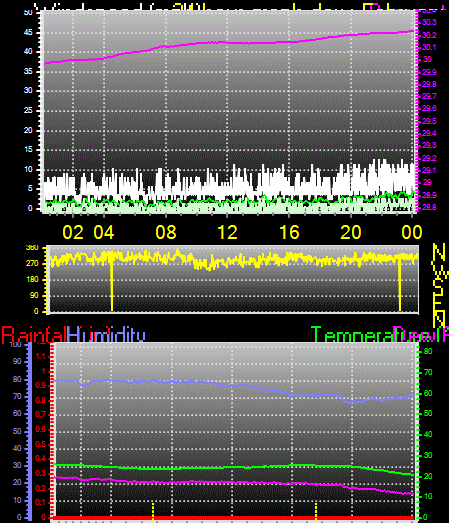The height and width of the screenshot is (523, 449).
Task: Select the blue 10 humidity axis value
Action: pyautogui.click(x=17, y=500)
